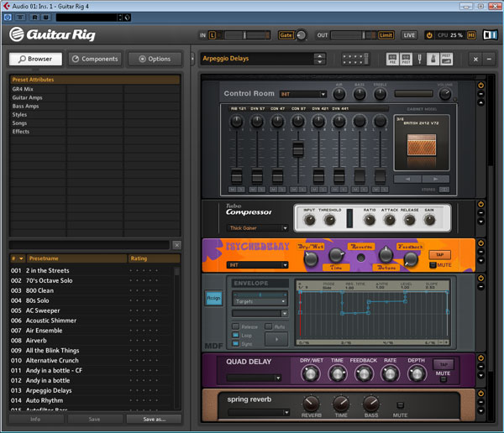Open the Tapedeck Pre module
This screenshot has height=433, width=504.
[x=392, y=59]
